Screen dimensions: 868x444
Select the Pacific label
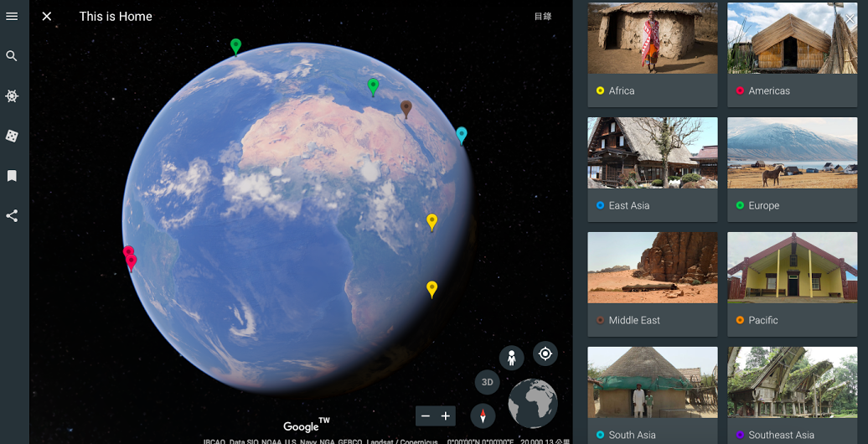pyautogui.click(x=763, y=320)
